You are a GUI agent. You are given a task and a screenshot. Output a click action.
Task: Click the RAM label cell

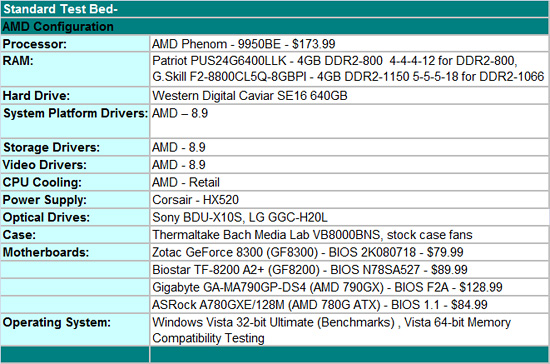(75, 69)
